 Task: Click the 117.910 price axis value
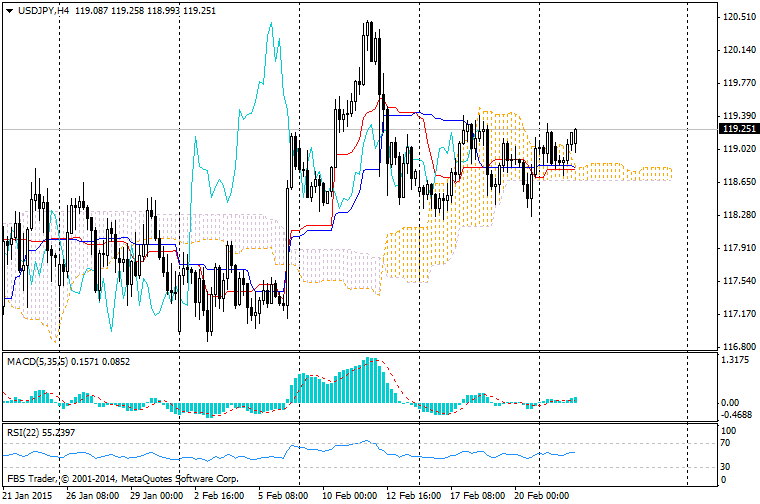[x=739, y=248]
